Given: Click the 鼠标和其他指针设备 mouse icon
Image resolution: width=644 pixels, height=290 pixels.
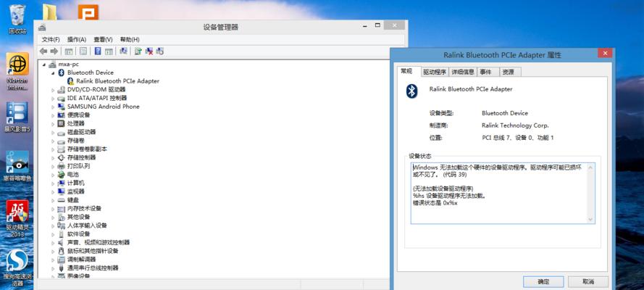Looking at the screenshot, I should tap(61, 251).
